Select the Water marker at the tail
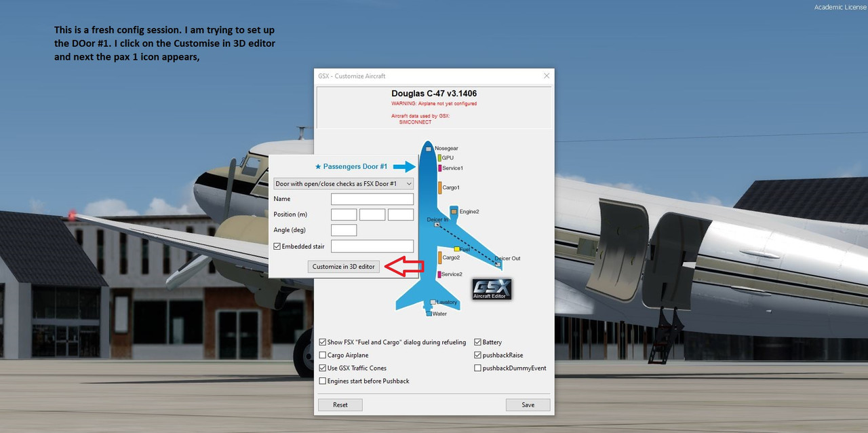 pyautogui.click(x=429, y=314)
